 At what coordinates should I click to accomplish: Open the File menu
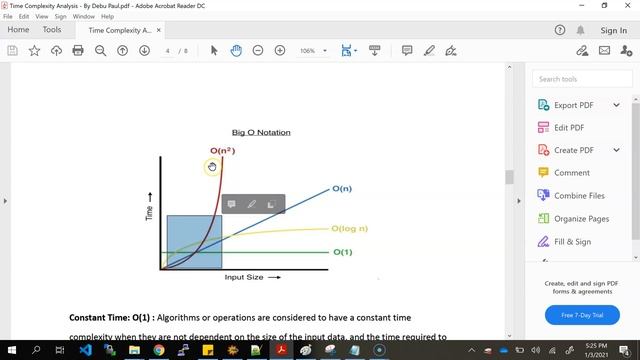click(x=8, y=17)
